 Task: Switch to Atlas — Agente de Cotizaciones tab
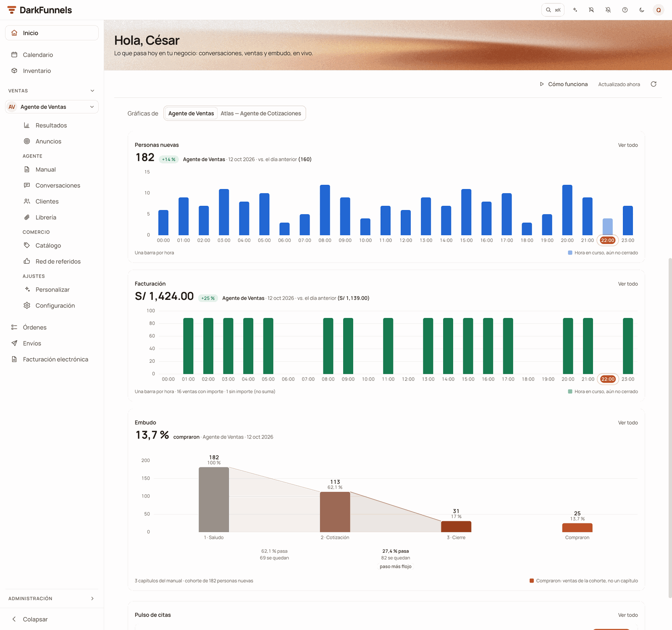click(x=261, y=113)
